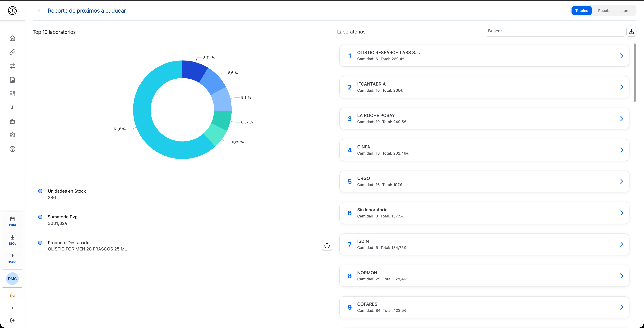This screenshot has width=644, height=328.
Task: Select Unidades en Stock radio option
Action: click(40, 191)
